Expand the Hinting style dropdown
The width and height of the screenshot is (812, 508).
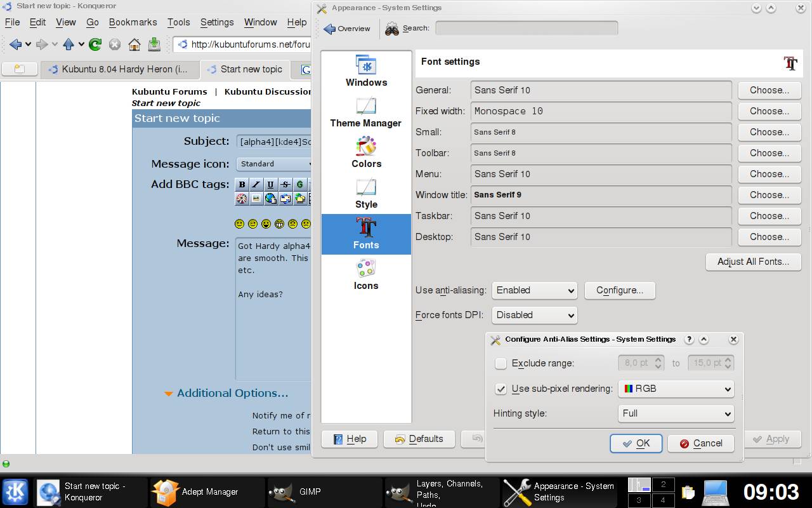pyautogui.click(x=676, y=413)
